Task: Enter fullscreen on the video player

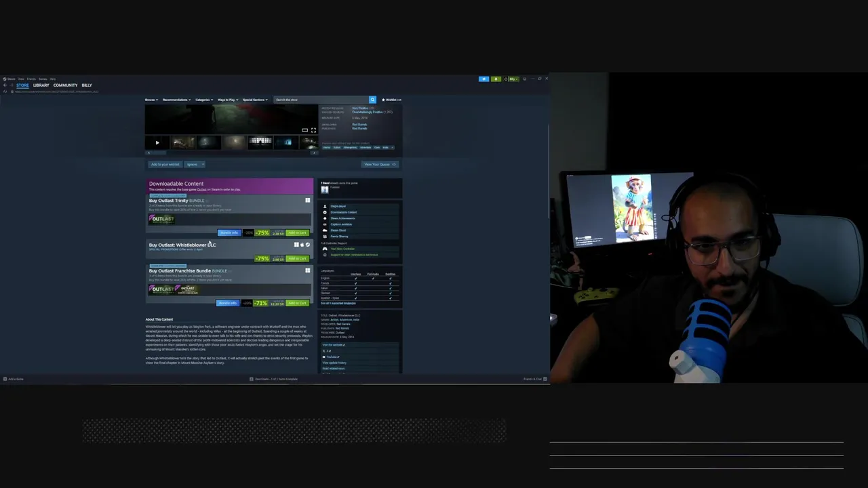Action: [313, 130]
